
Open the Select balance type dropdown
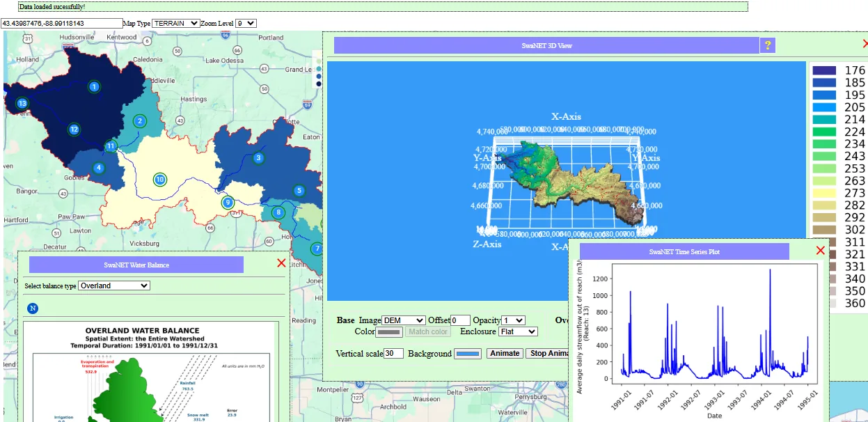point(114,286)
